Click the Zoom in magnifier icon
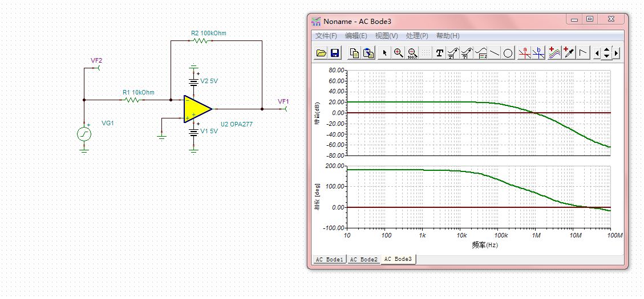This screenshot has height=299, width=644. pos(398,53)
